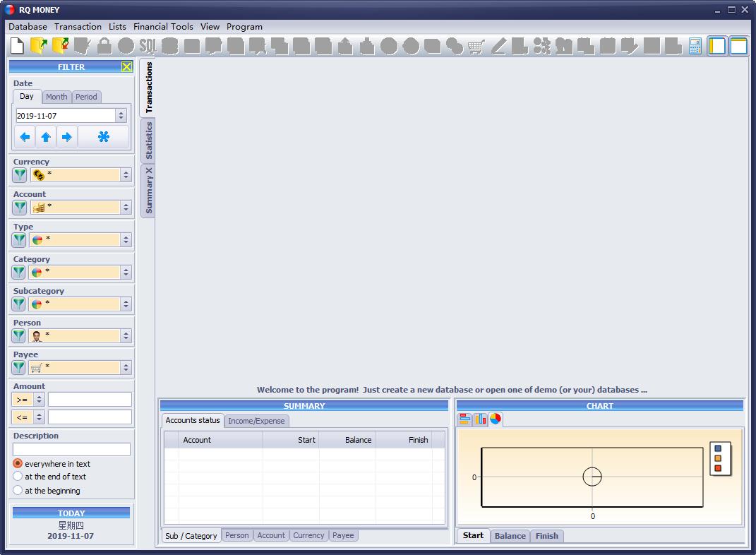
Task: Click the next day right arrow
Action: [x=67, y=137]
